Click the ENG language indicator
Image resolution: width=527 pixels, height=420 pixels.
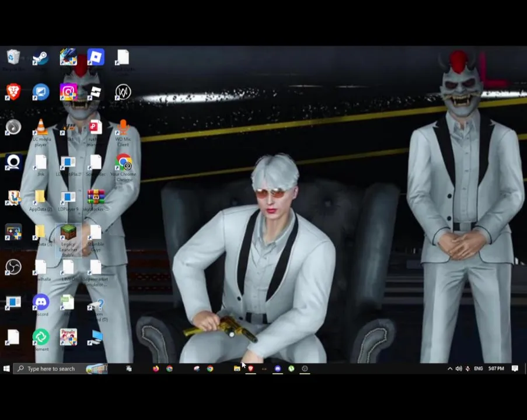pos(478,369)
